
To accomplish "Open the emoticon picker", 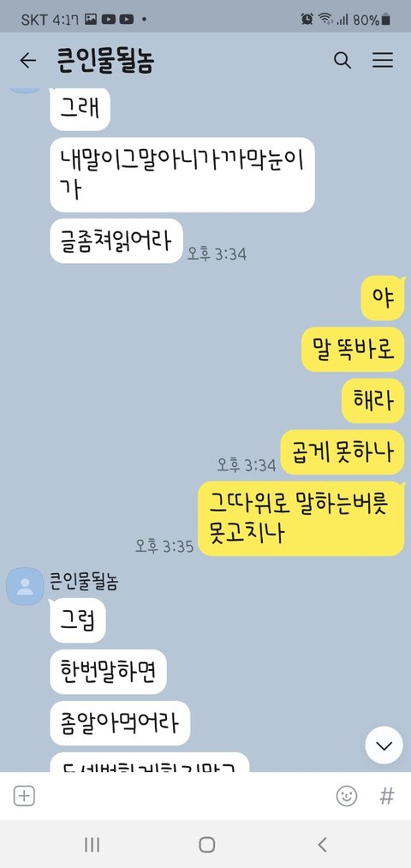I will pos(346,796).
